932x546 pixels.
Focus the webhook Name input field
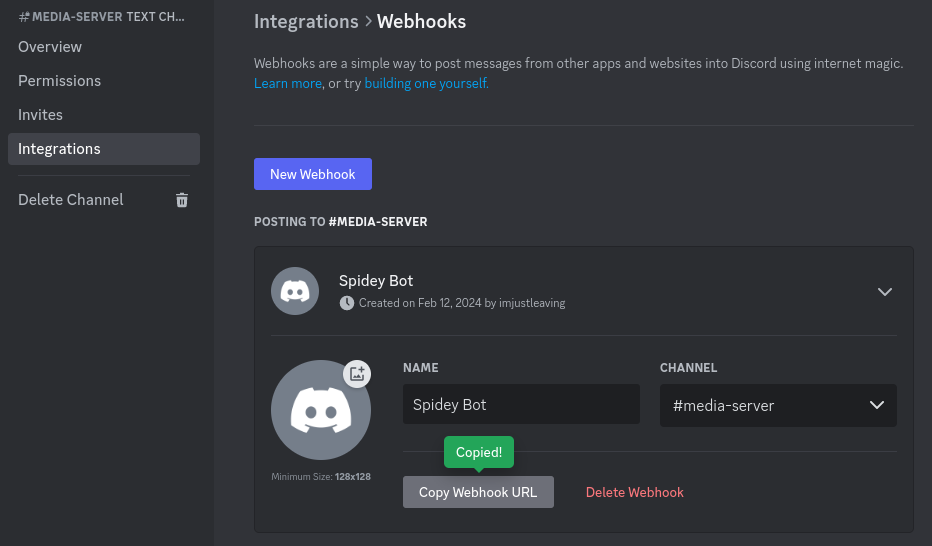(x=521, y=404)
